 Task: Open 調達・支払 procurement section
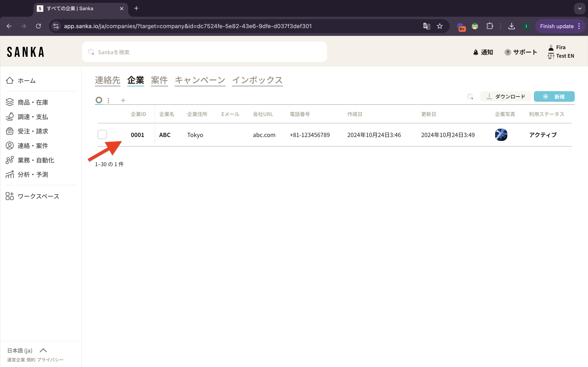tap(32, 117)
